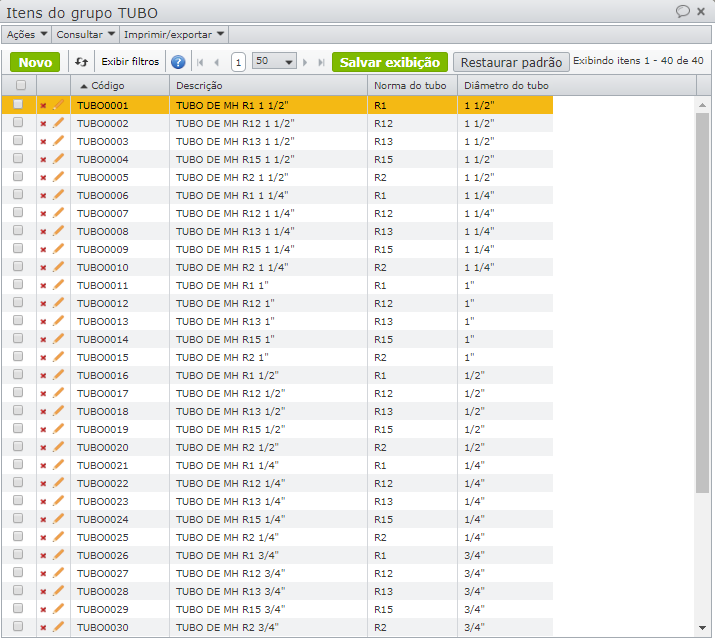Click Exibir filtros
Viewport: 715px width, 638px height.
(x=130, y=62)
